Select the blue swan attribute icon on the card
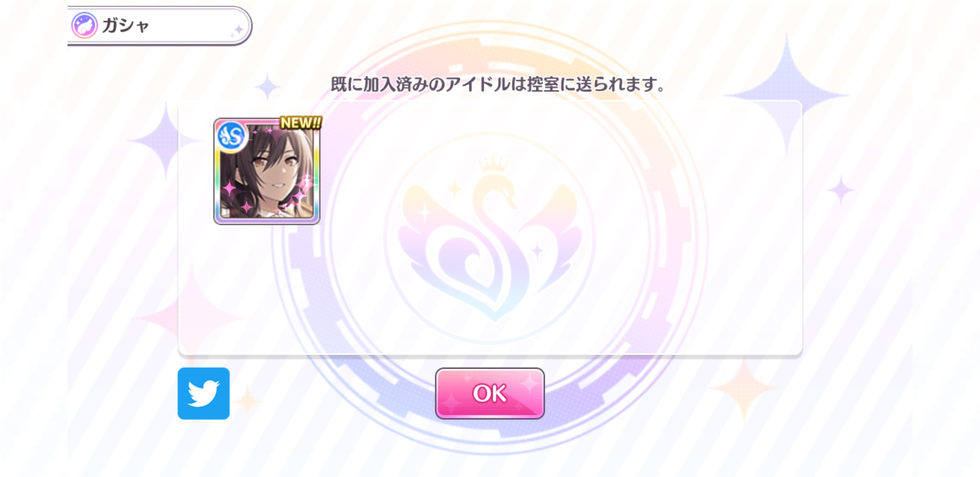 [231, 136]
